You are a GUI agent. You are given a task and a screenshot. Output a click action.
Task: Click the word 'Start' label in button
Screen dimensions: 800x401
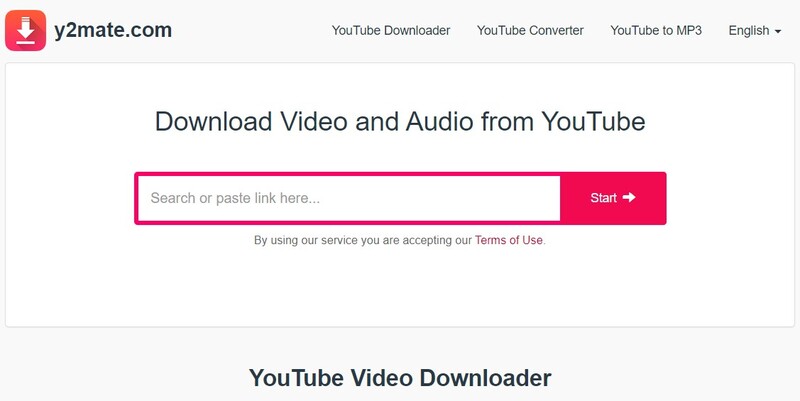pyautogui.click(x=604, y=198)
